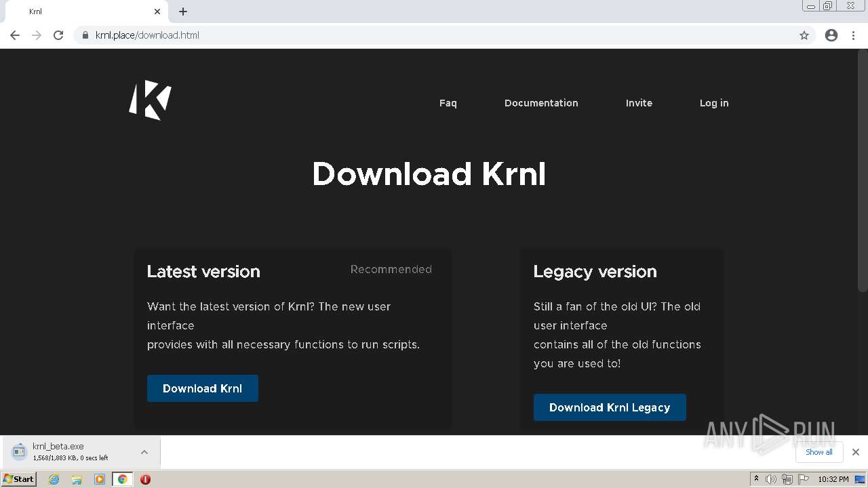Open the Chrome profile account icon
The width and height of the screenshot is (868, 488).
831,35
